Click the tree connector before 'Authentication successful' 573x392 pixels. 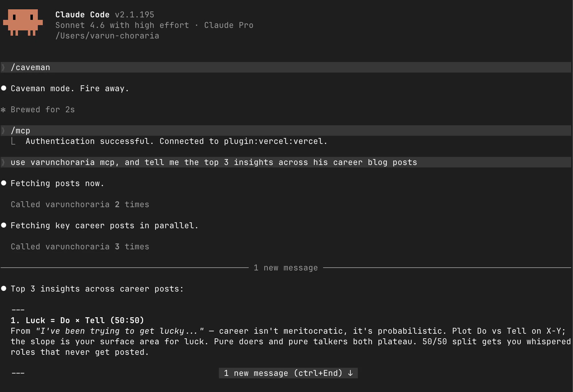13,141
